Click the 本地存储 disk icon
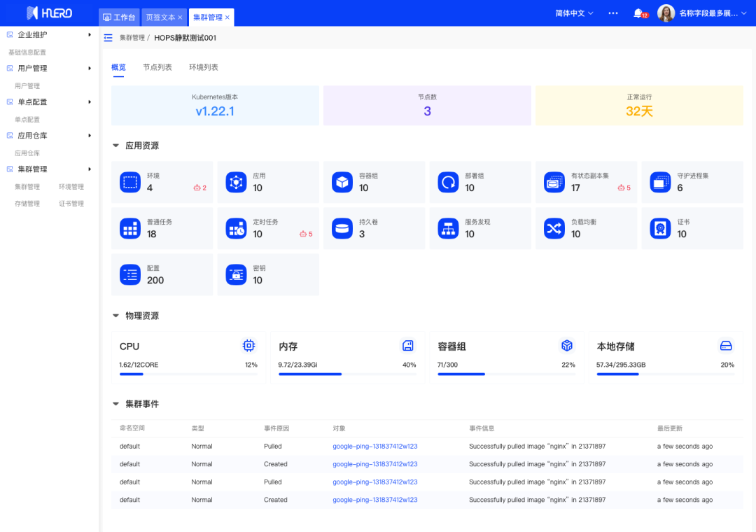Viewport: 756px width, 532px height. tap(726, 346)
